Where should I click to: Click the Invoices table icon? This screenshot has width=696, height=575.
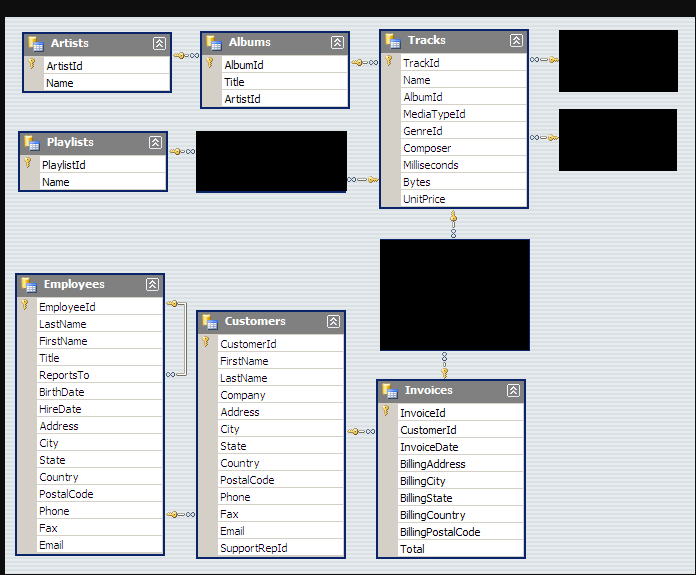(391, 391)
